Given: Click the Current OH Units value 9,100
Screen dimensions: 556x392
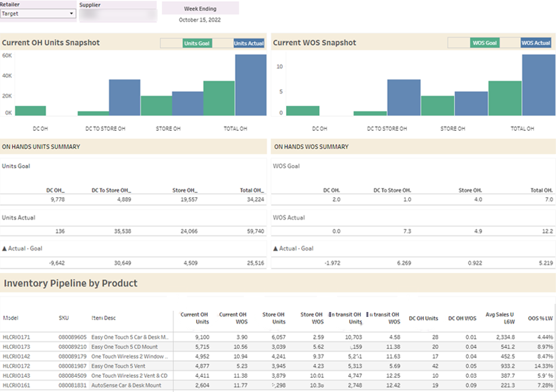Looking at the screenshot, I should pyautogui.click(x=202, y=337).
